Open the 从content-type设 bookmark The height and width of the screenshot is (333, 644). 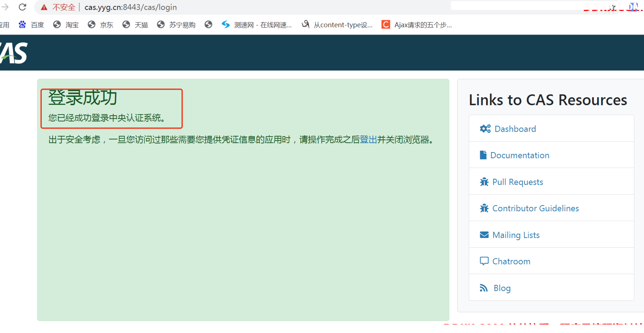click(x=343, y=25)
